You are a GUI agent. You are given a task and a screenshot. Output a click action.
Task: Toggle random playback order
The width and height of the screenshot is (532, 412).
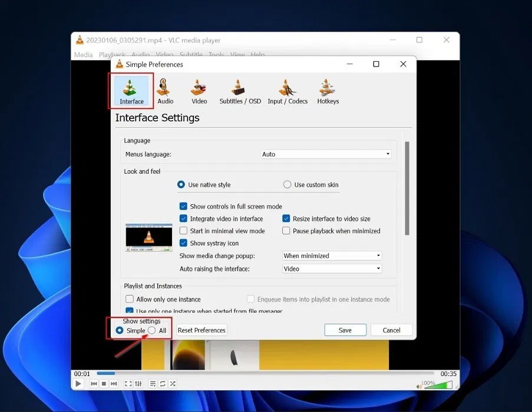173,383
